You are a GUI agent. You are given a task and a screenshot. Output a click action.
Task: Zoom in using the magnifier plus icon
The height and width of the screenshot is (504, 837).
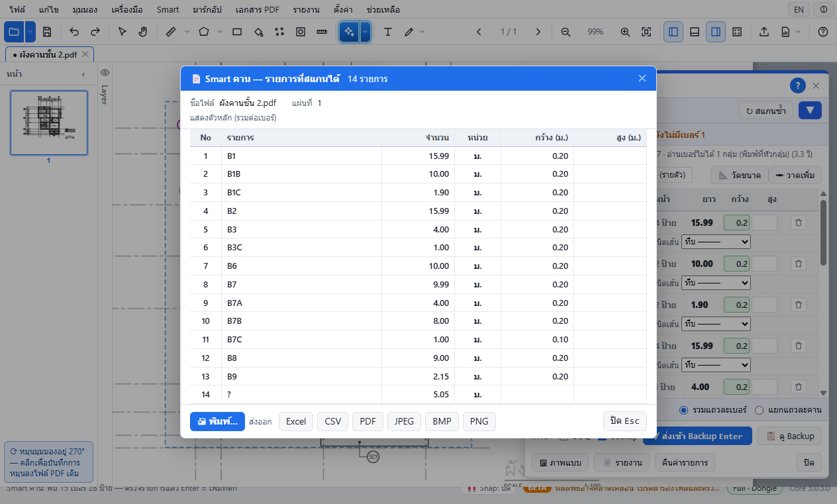(x=625, y=32)
